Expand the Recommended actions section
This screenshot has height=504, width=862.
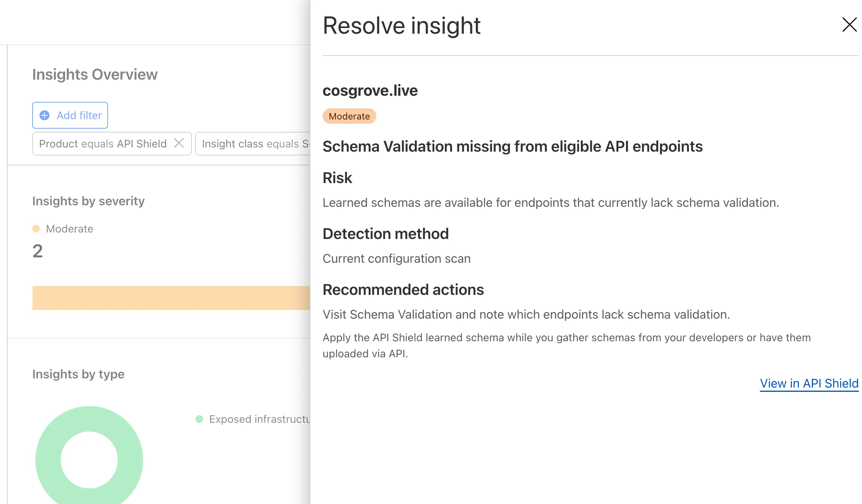click(x=403, y=290)
